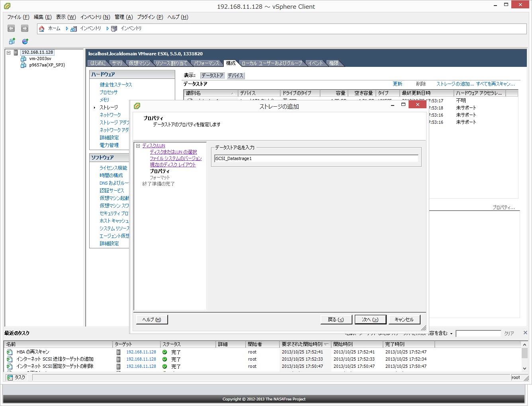Open the 編集 (E) menu
This screenshot has width=532, height=406.
[43, 17]
